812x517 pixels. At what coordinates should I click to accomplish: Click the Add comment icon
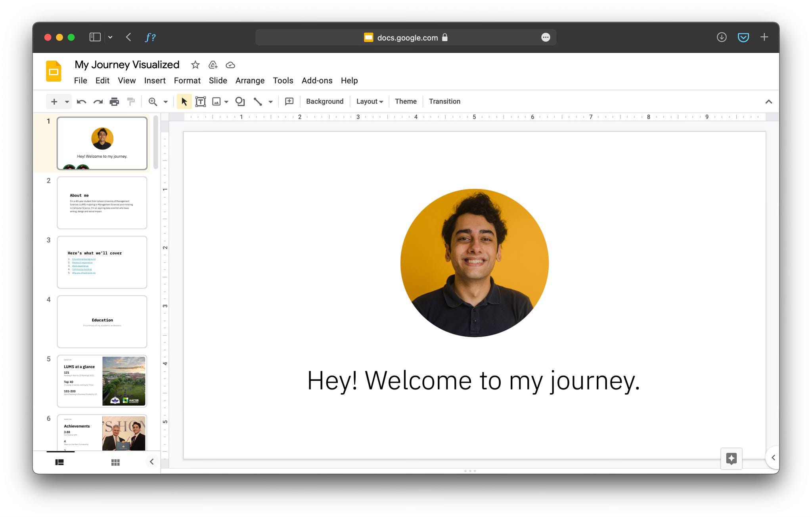[x=289, y=102]
